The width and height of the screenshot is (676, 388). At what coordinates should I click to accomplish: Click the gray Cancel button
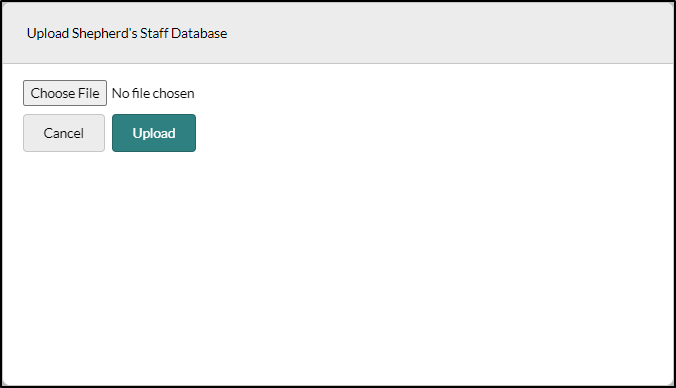point(64,133)
